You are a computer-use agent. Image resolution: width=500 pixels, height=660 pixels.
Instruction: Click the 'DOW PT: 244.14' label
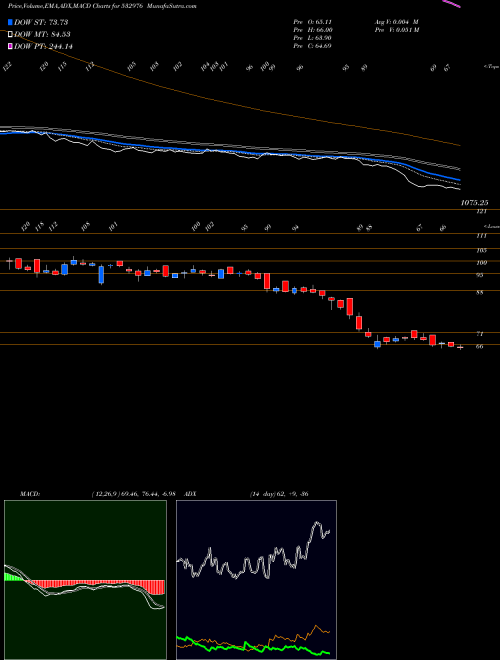click(x=44, y=46)
